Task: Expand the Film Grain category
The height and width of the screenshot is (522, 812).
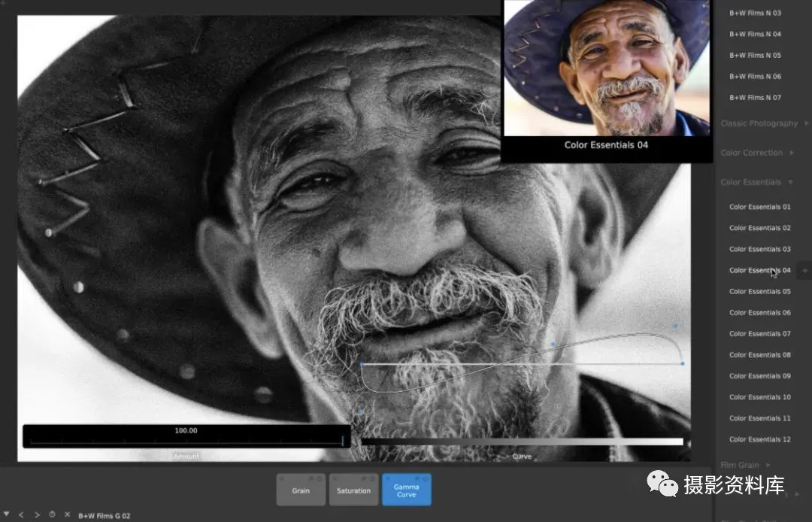Action: click(x=746, y=465)
